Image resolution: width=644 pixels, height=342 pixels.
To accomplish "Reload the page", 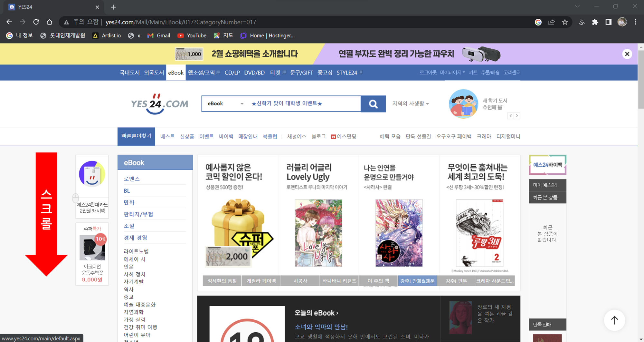I will (36, 22).
